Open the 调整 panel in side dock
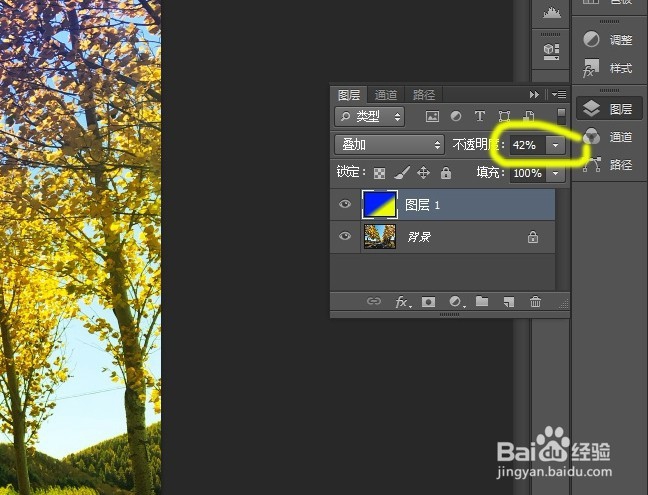 coord(608,40)
